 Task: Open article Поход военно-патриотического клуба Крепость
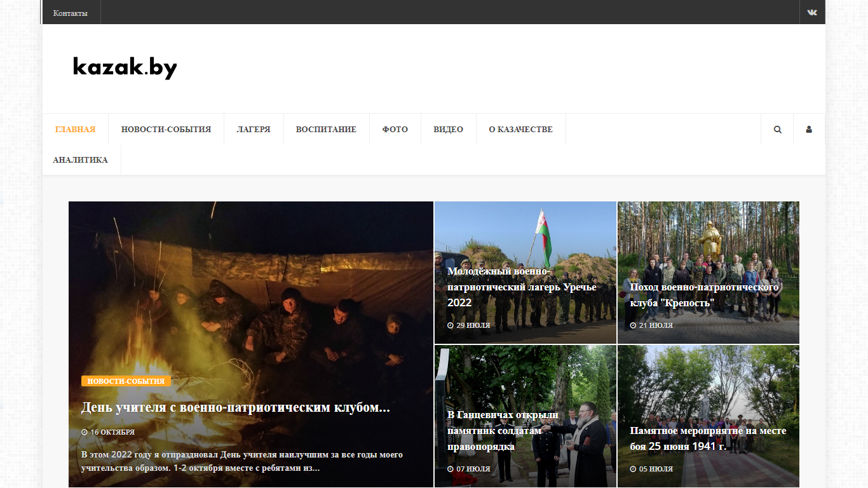click(x=704, y=295)
